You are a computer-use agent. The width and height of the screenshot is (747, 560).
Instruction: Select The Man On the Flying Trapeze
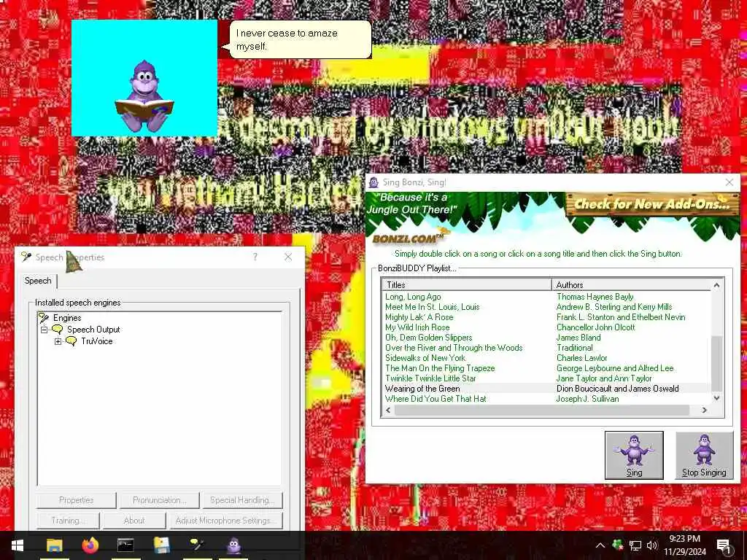point(440,368)
